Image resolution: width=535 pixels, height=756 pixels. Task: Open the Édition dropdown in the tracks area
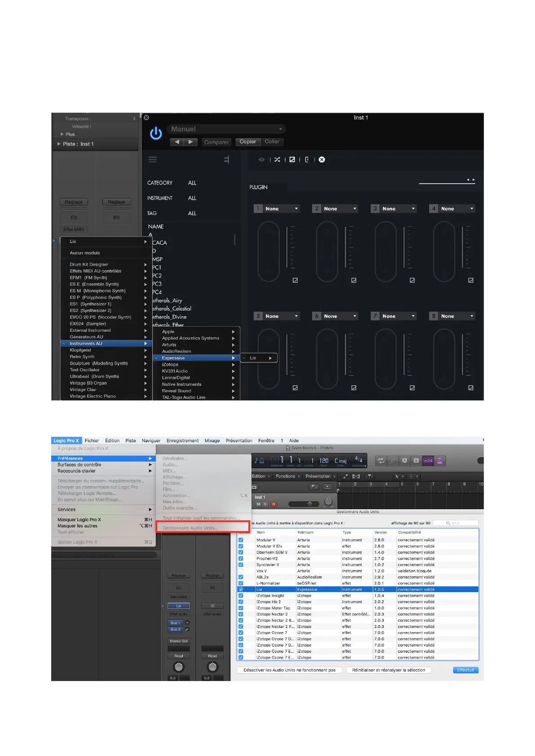[261, 476]
